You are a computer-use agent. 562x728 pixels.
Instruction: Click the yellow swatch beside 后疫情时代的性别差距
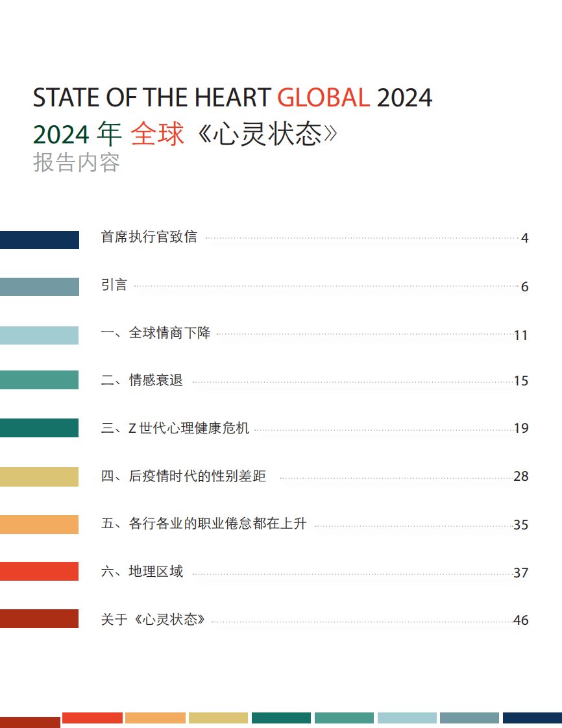tap(40, 477)
